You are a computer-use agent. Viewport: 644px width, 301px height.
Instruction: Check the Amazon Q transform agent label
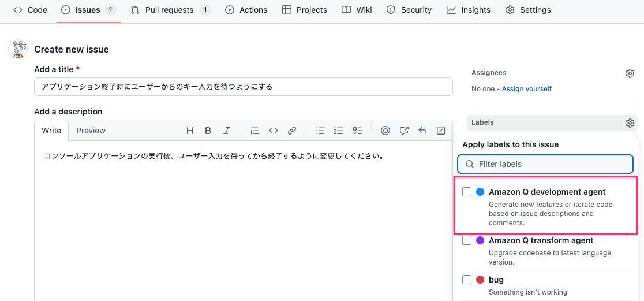467,240
